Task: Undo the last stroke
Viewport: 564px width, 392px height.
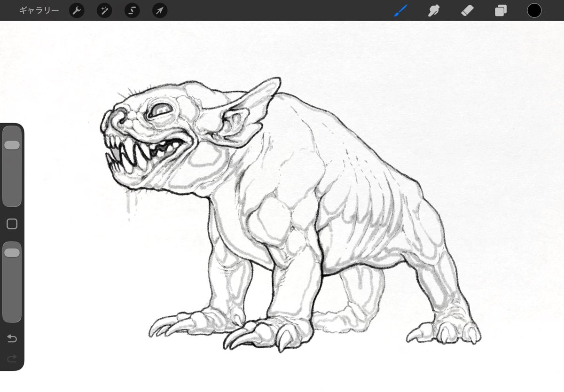Action: 12,339
